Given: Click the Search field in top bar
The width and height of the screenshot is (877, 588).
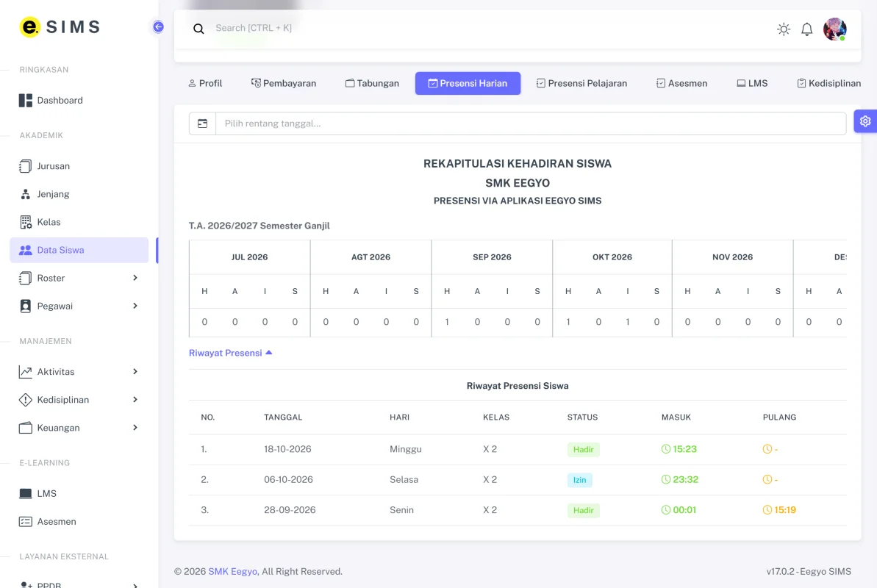Looking at the screenshot, I should point(254,28).
